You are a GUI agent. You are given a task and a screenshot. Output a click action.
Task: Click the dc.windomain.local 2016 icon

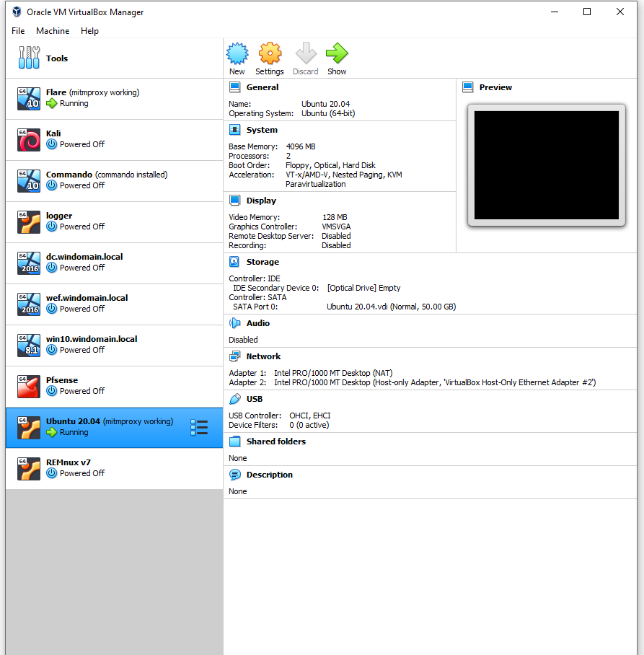(x=29, y=263)
